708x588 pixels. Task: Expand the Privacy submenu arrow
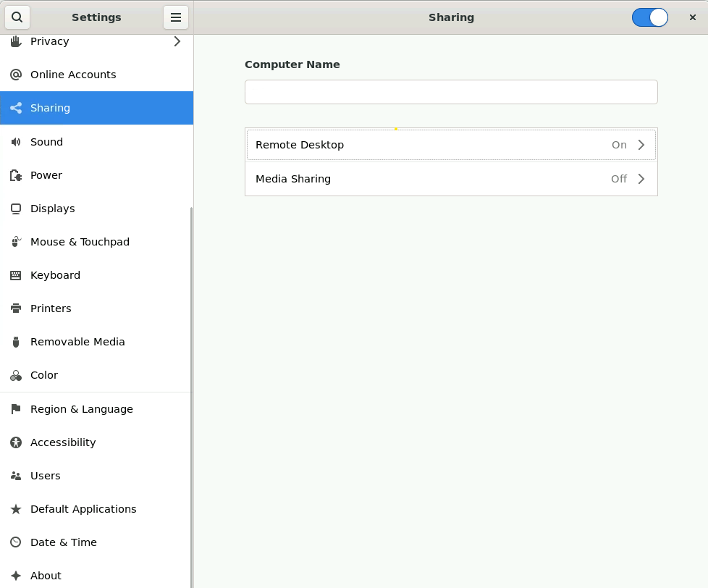(x=177, y=41)
